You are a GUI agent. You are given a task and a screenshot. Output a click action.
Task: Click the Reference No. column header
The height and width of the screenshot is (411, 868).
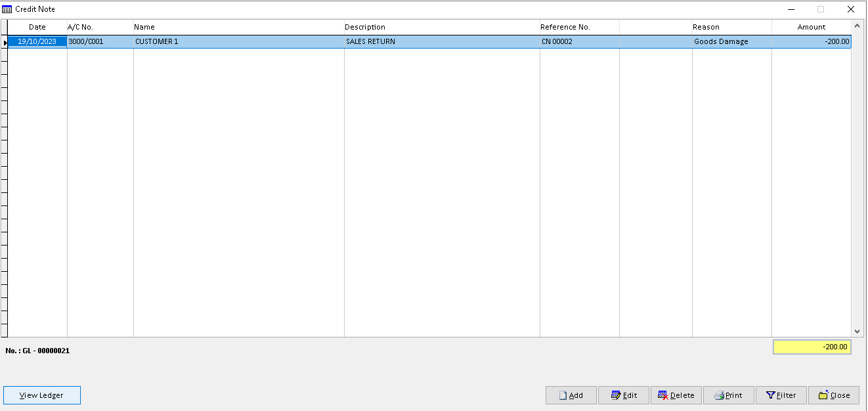579,27
